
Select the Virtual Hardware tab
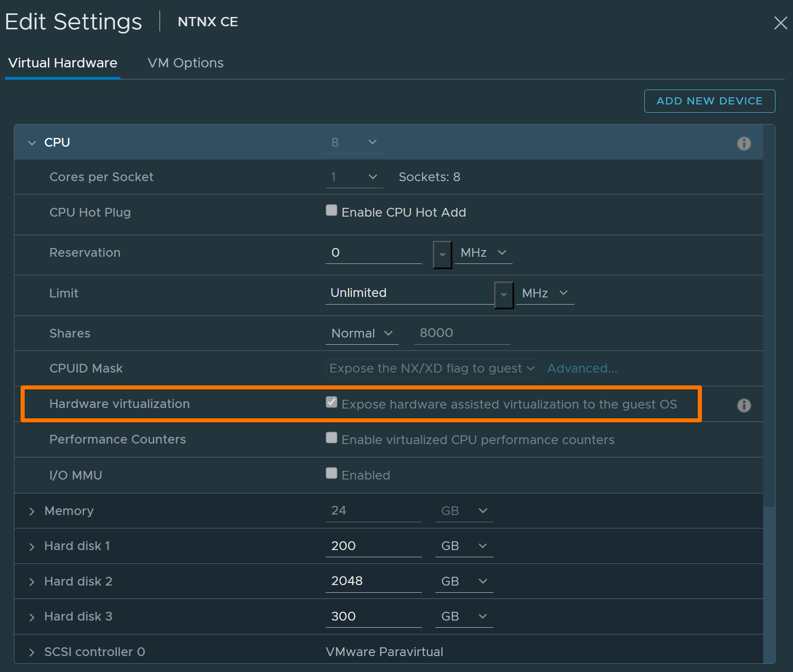point(62,63)
